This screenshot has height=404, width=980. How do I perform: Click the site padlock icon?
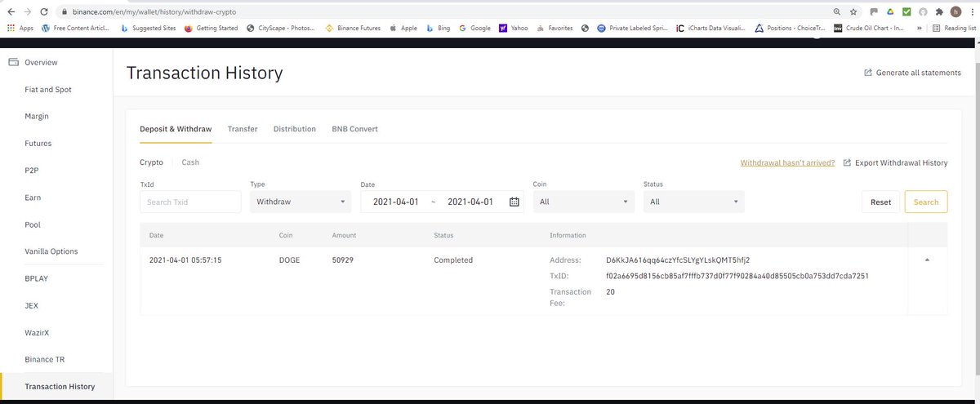click(x=65, y=12)
